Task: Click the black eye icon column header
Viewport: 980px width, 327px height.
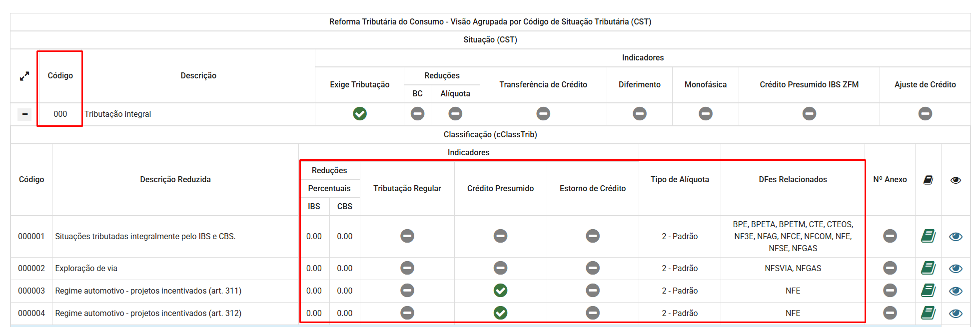Action: 956,180
